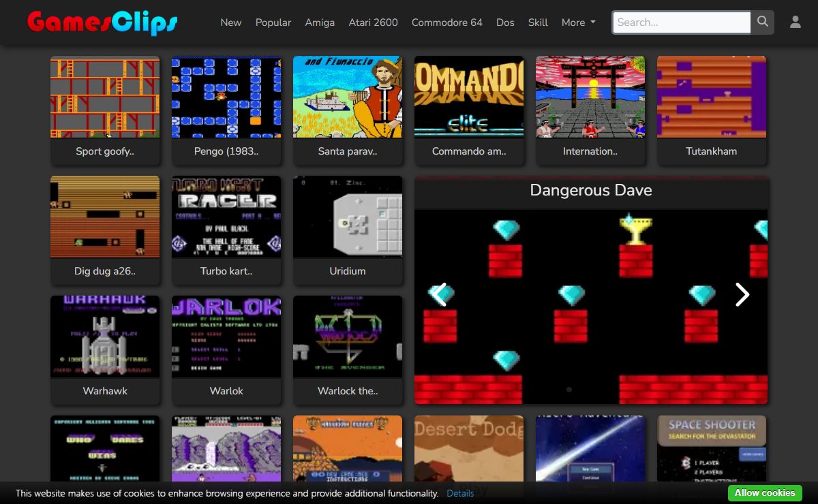Open the Pengo (1983 game thumbnail
This screenshot has height=504, width=818.
point(226,97)
